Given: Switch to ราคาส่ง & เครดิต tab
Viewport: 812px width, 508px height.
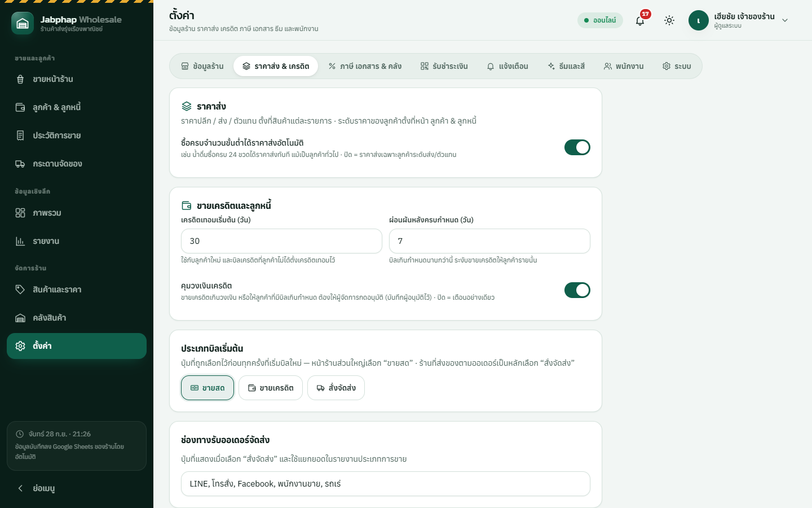Looking at the screenshot, I should pyautogui.click(x=276, y=66).
